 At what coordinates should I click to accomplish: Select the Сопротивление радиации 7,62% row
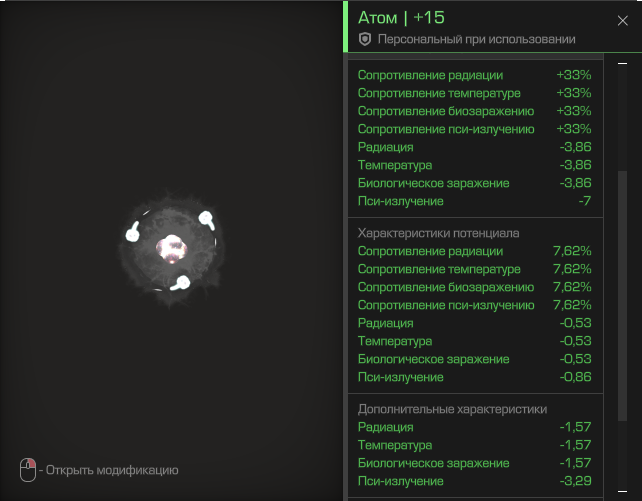475,251
